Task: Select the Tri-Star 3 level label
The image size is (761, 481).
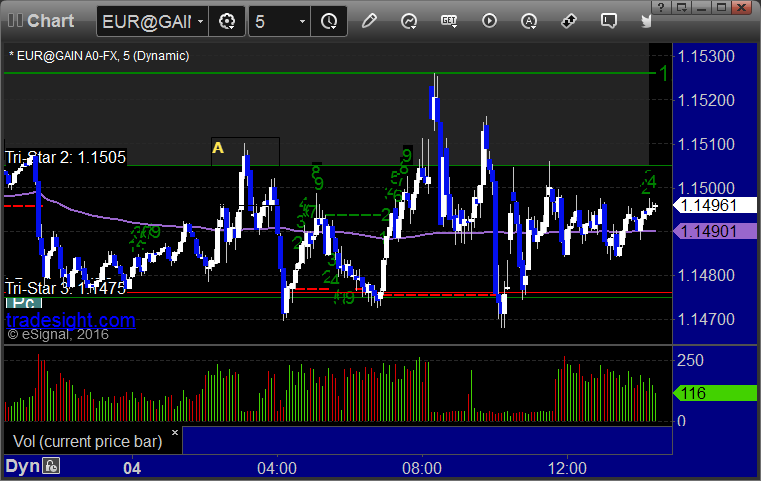Action: point(66,288)
